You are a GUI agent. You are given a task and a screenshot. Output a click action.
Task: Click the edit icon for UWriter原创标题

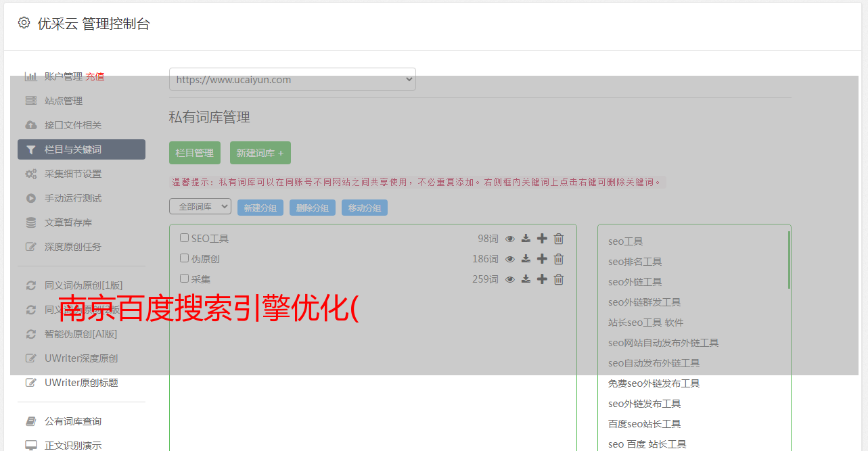(x=31, y=383)
